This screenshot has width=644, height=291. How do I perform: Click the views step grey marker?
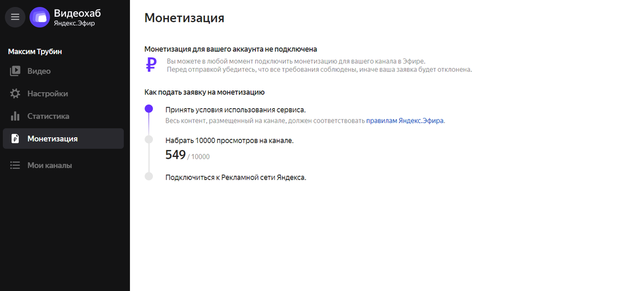point(149,139)
